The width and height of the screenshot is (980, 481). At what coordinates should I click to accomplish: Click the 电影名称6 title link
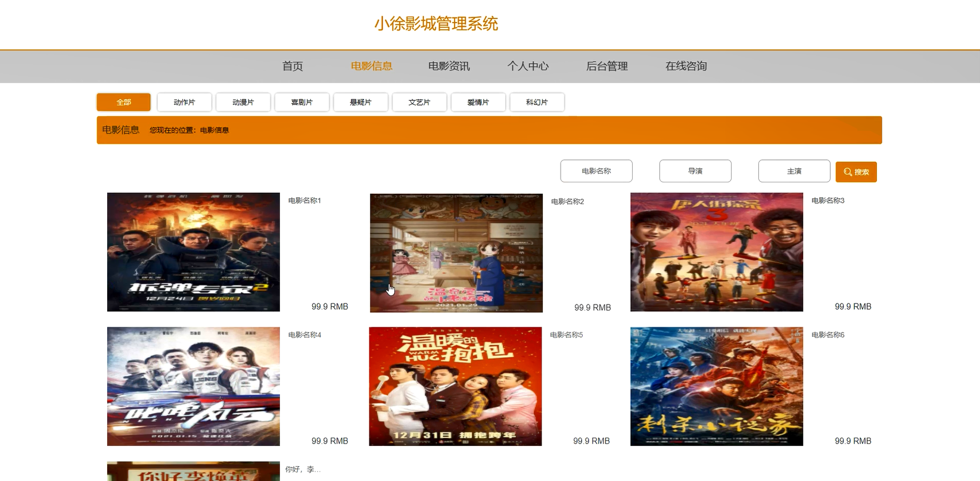(x=827, y=335)
